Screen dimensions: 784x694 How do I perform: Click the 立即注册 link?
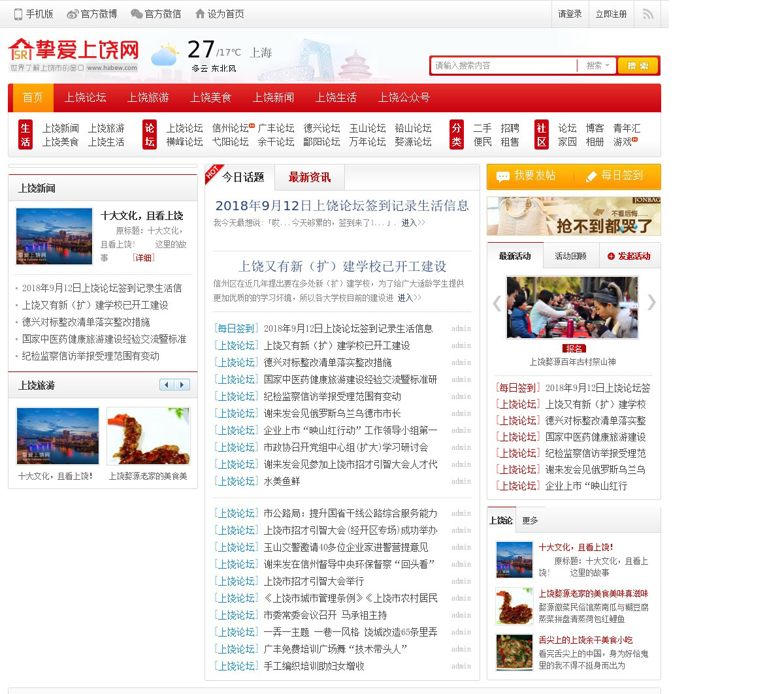click(x=611, y=14)
